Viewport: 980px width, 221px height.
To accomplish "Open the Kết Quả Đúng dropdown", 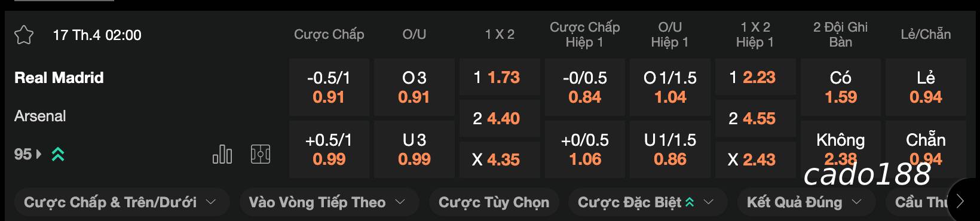I will (804, 202).
